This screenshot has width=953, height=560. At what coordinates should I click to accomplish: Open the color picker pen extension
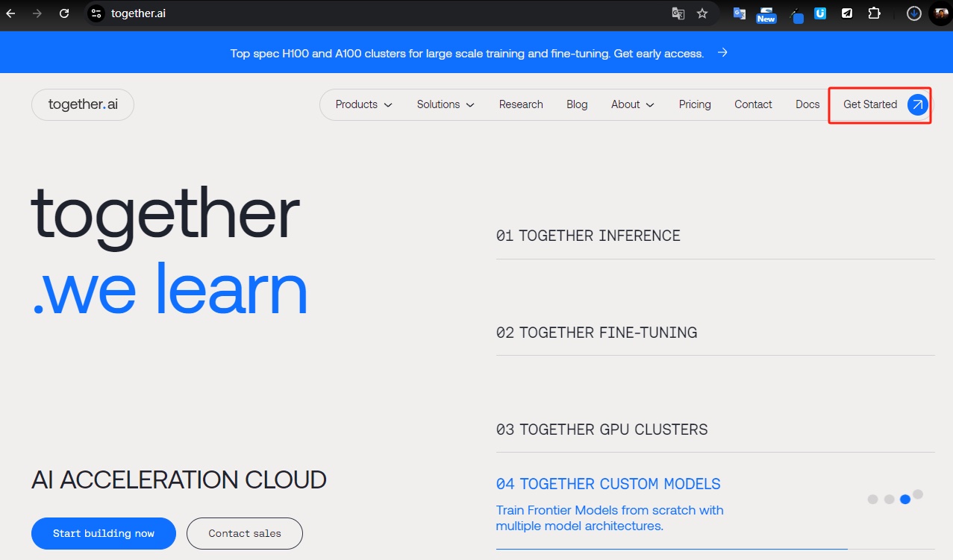[x=796, y=14]
